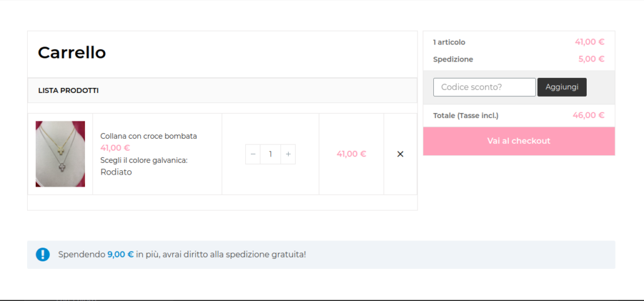Focus the quantity field showing 1
The height and width of the screenshot is (301, 644).
pyautogui.click(x=270, y=154)
